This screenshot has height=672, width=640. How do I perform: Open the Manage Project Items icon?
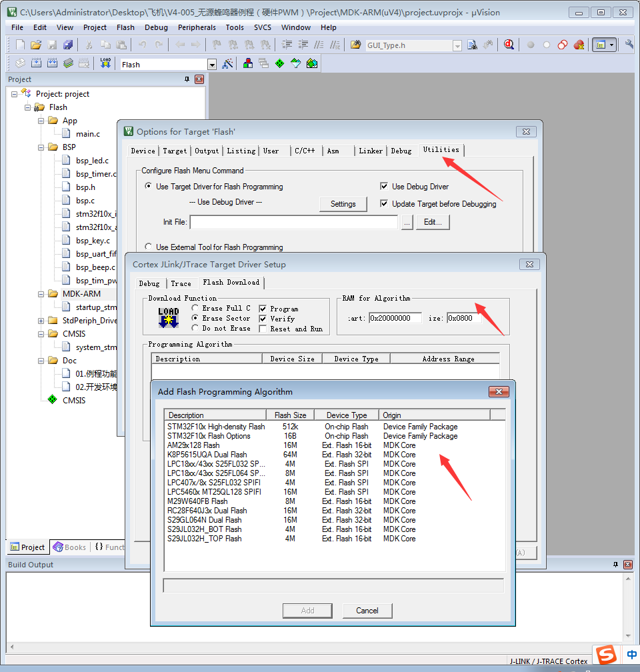(x=248, y=64)
